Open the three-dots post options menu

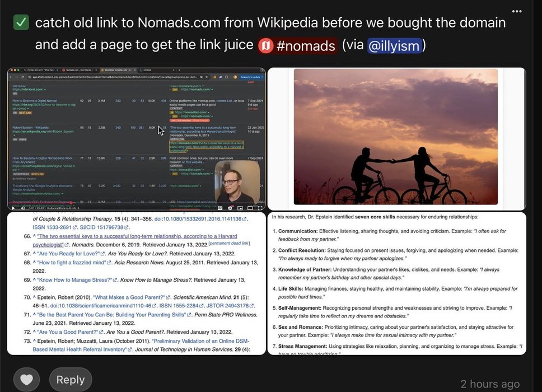tap(517, 11)
